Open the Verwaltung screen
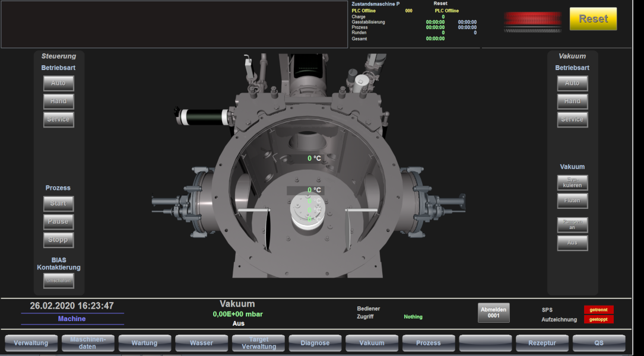644x356 pixels. 30,343
